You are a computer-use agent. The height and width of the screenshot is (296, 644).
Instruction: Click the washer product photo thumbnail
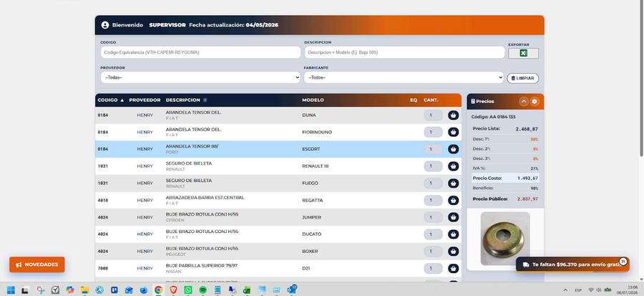tap(505, 239)
